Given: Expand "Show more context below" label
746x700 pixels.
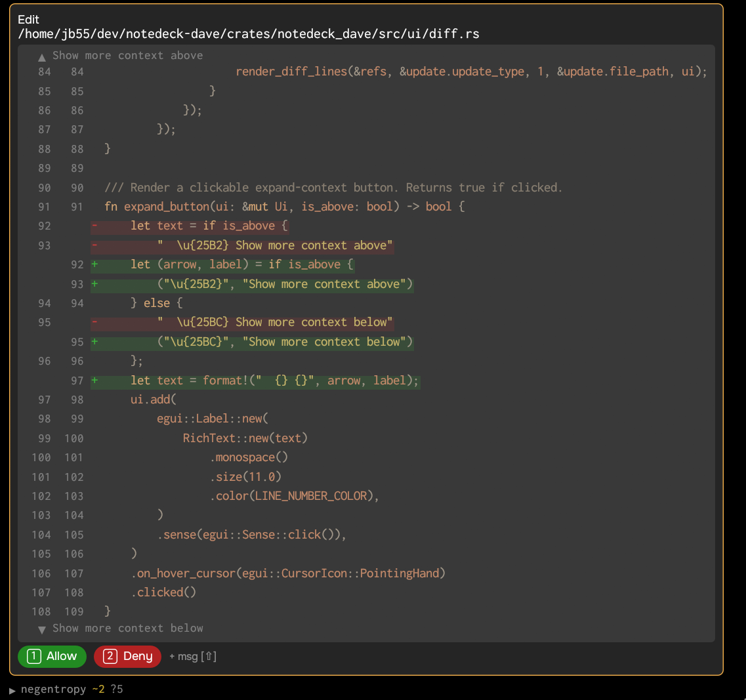Looking at the screenshot, I should 127,628.
